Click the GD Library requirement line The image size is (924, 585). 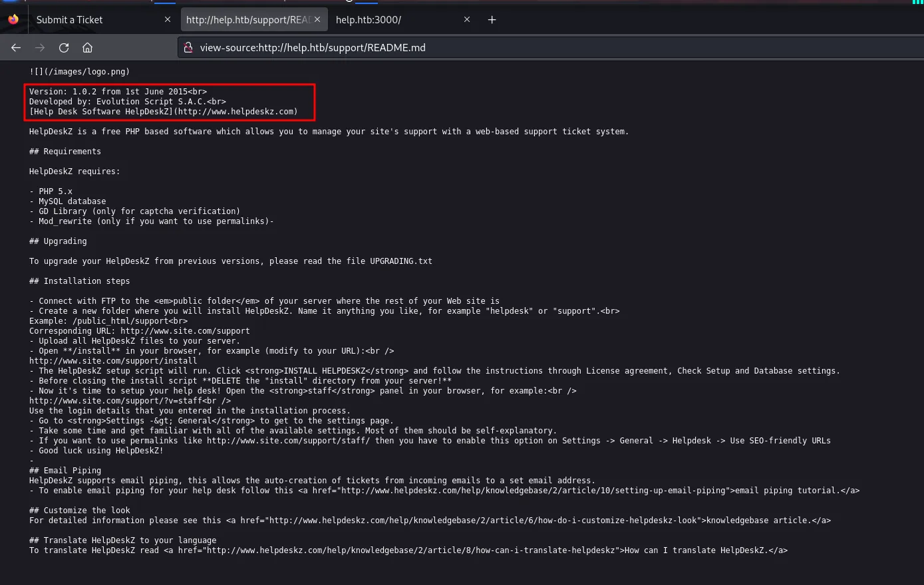tap(134, 211)
